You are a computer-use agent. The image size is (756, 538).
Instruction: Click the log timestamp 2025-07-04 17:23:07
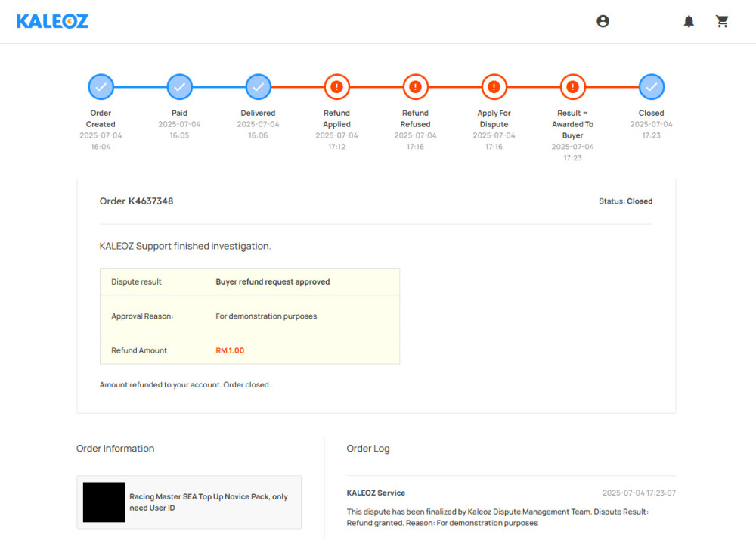(x=639, y=493)
